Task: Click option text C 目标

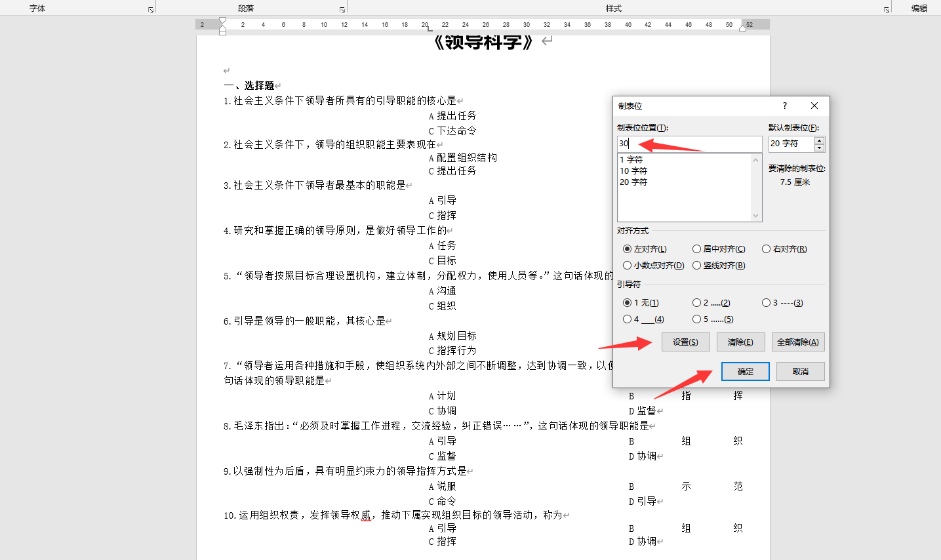Action: [442, 261]
